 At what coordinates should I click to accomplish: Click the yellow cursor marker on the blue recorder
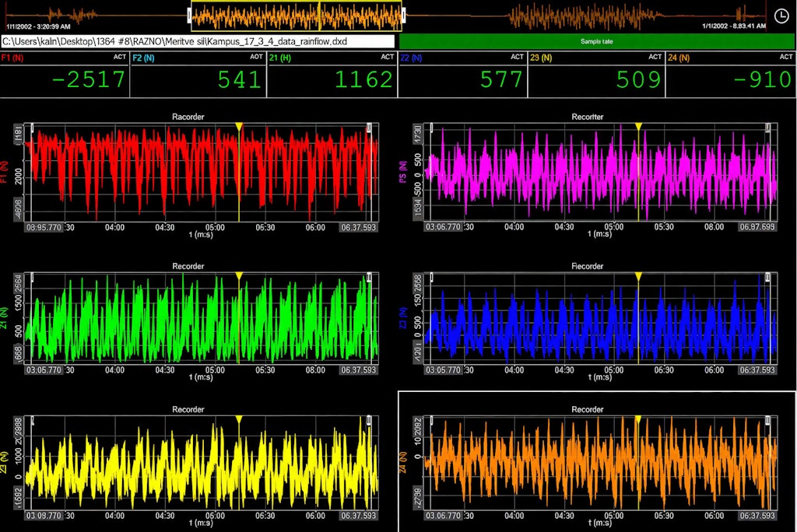coord(638,276)
